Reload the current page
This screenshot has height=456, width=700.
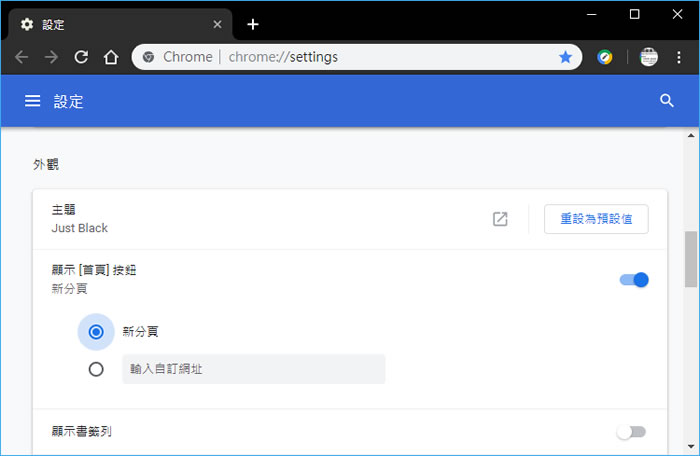[x=81, y=57]
